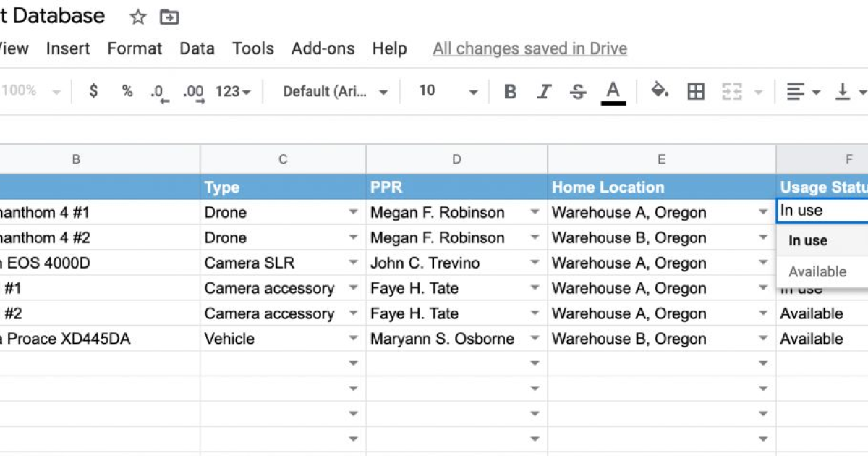Apply strikethrough to the text
Viewport: 868px width, 456px height.
[578, 91]
